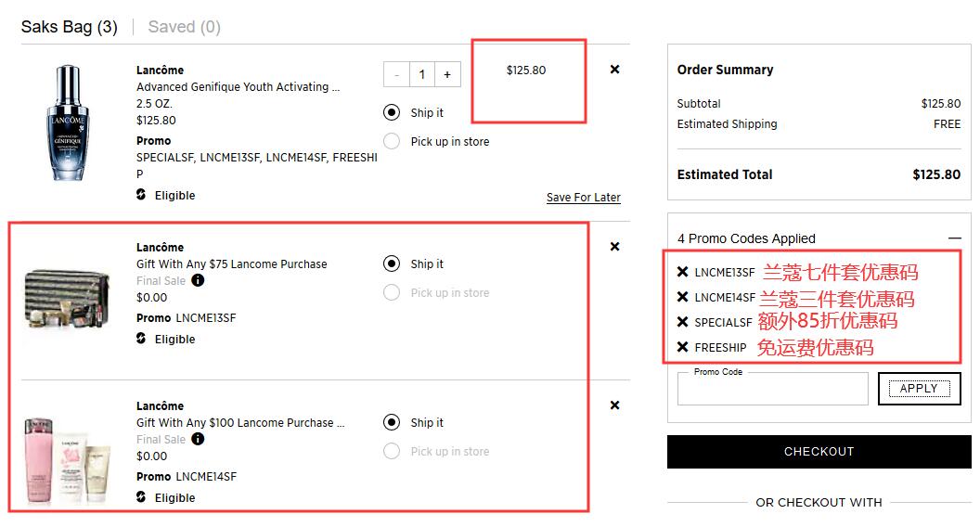Open Advanced Genifique Youth Activating product link
The width and height of the screenshot is (980, 527).
[239, 87]
